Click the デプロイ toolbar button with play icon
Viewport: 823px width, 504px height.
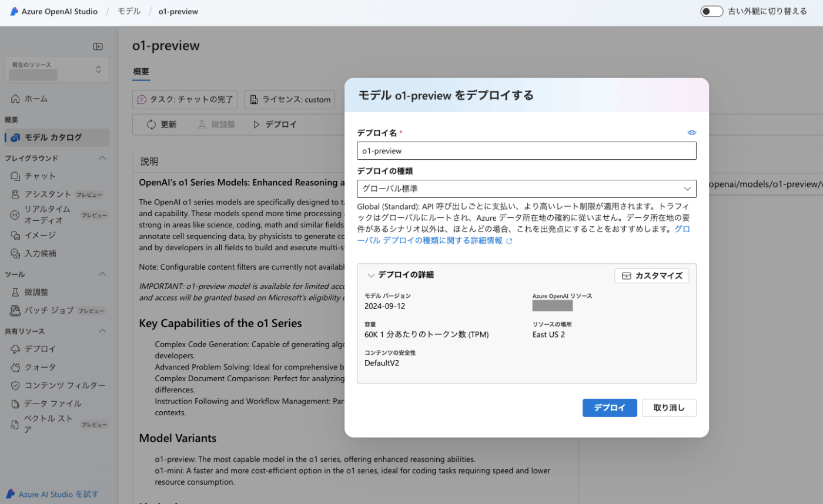pyautogui.click(x=275, y=125)
